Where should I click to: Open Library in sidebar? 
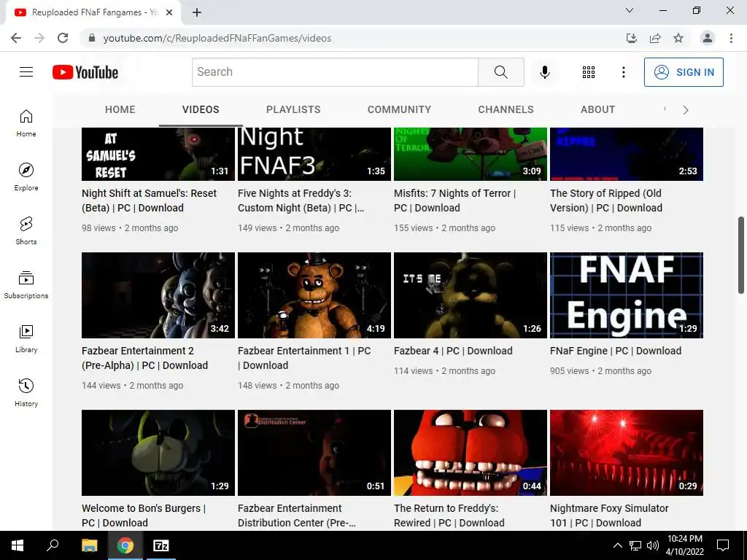(x=26, y=338)
